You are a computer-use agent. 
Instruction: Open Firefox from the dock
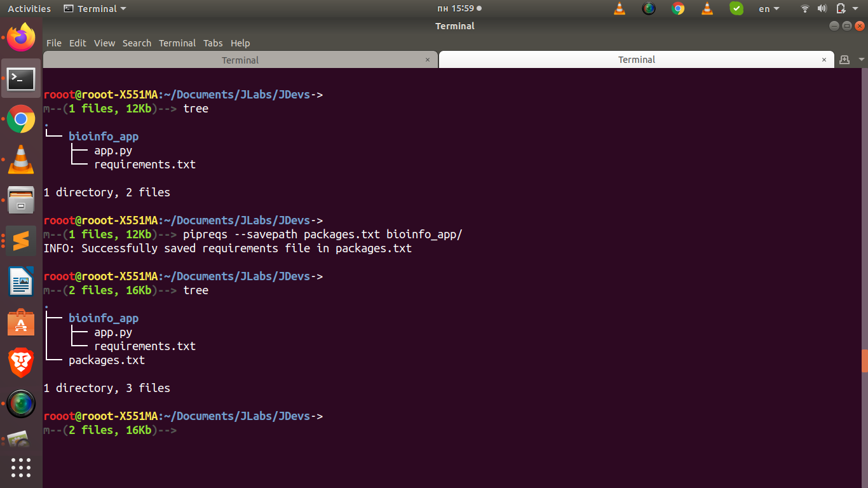21,37
